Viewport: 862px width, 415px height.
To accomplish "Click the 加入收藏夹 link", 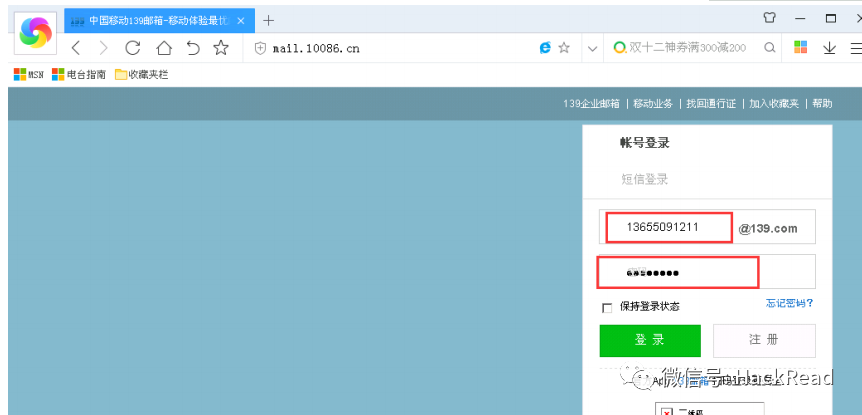I will [774, 103].
